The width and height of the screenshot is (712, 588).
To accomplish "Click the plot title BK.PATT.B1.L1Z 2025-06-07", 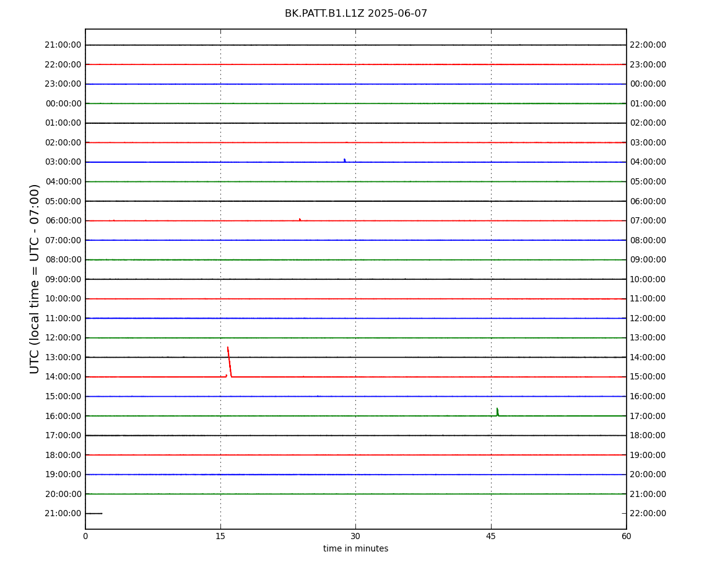I will [356, 14].
